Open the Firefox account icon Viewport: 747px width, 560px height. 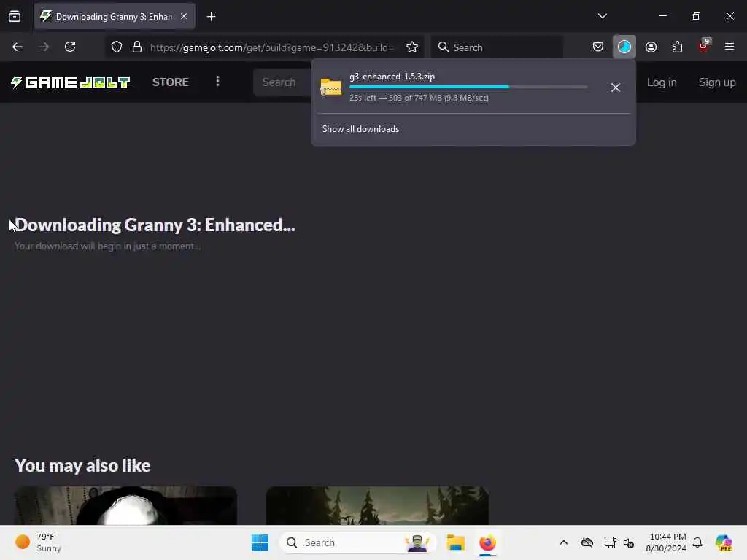pos(651,47)
